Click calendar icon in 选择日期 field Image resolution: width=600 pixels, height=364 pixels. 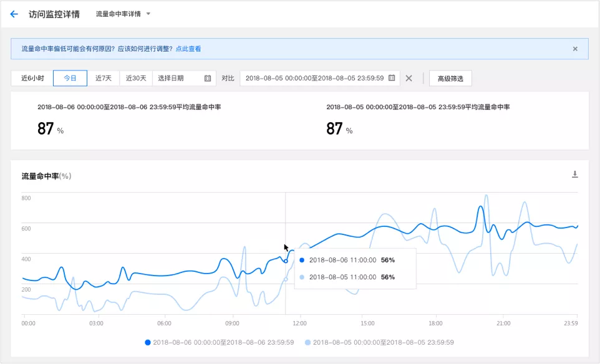click(208, 79)
